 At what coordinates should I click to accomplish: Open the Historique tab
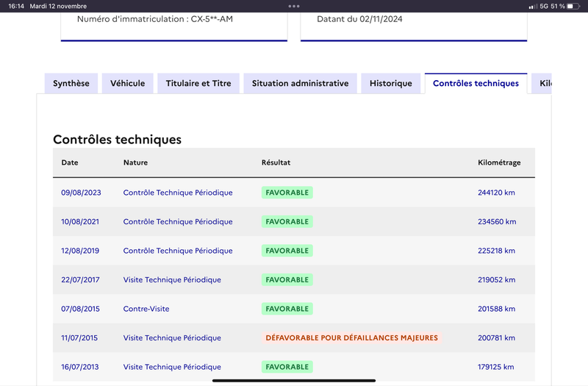[391, 83]
